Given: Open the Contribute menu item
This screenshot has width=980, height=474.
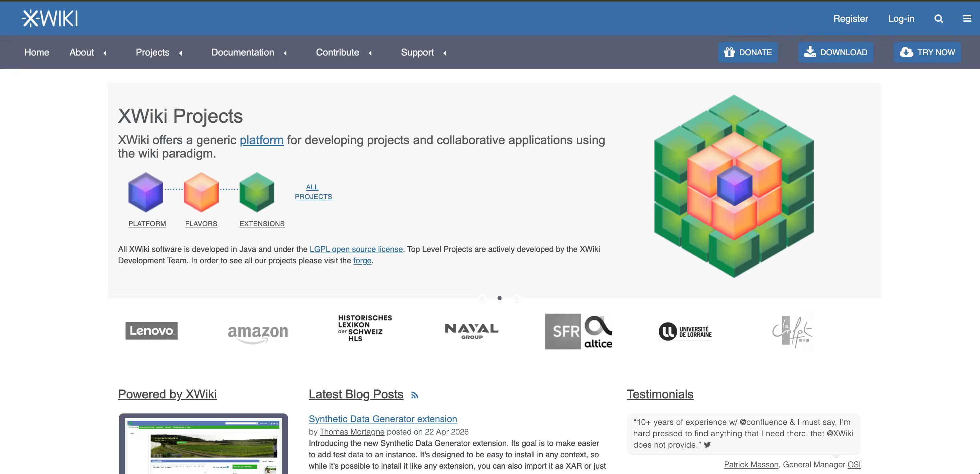Looking at the screenshot, I should [338, 52].
